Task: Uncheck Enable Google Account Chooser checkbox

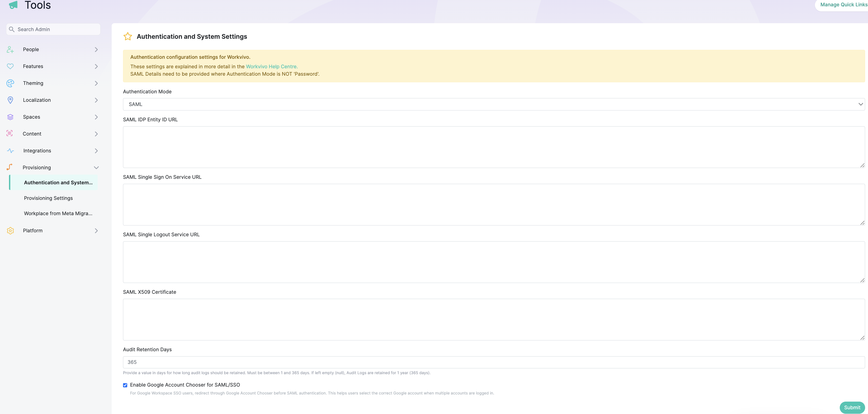Action: 125,385
